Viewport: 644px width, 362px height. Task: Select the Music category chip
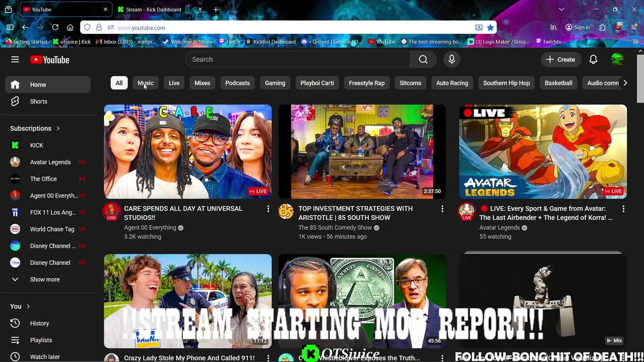click(x=145, y=83)
